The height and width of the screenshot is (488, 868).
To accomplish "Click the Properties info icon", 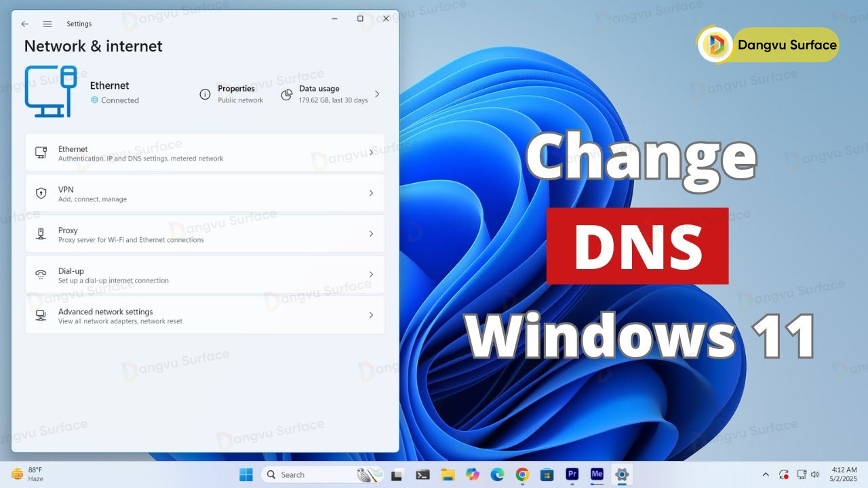I will [x=205, y=94].
